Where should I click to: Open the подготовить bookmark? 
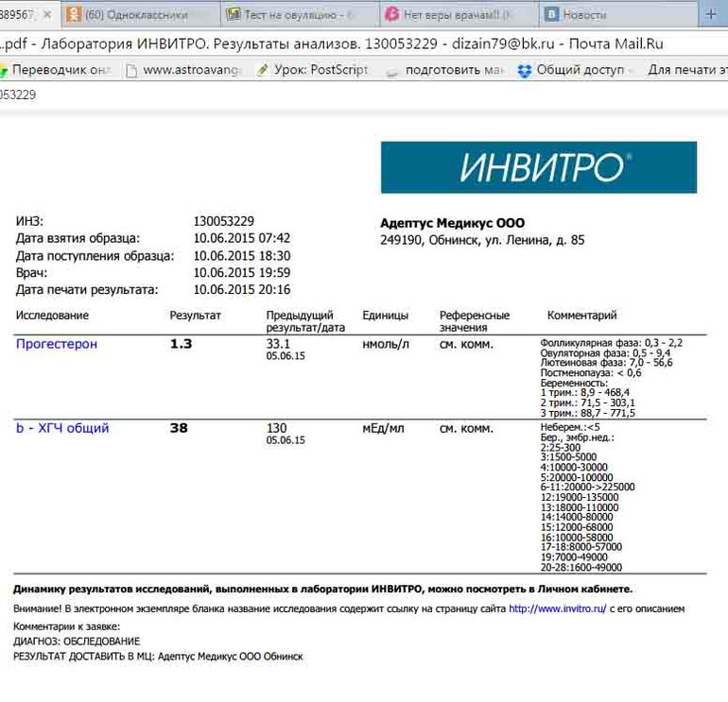(445, 70)
